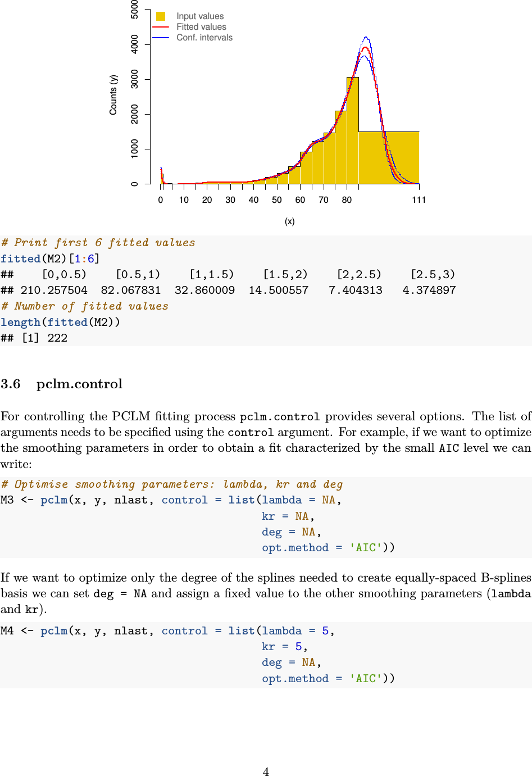Click the M4 <- pclm code line
Viewport: 532px width, 776px height.
point(168,631)
